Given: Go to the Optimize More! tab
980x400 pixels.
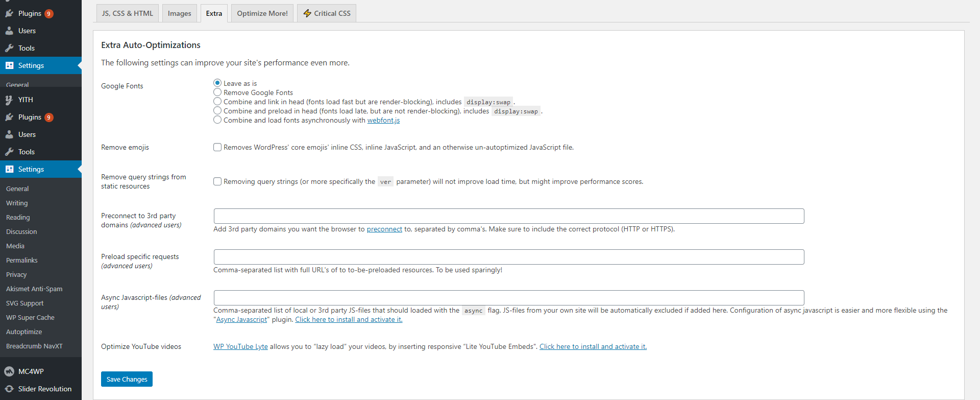Looking at the screenshot, I should 262,13.
